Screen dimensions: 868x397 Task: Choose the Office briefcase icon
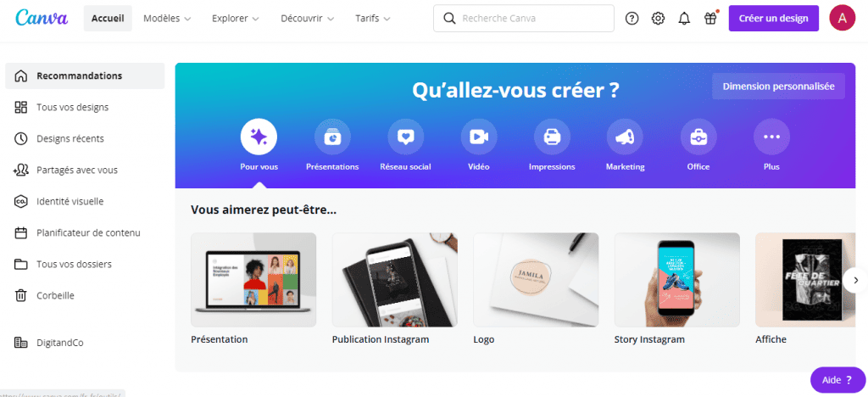coord(698,137)
